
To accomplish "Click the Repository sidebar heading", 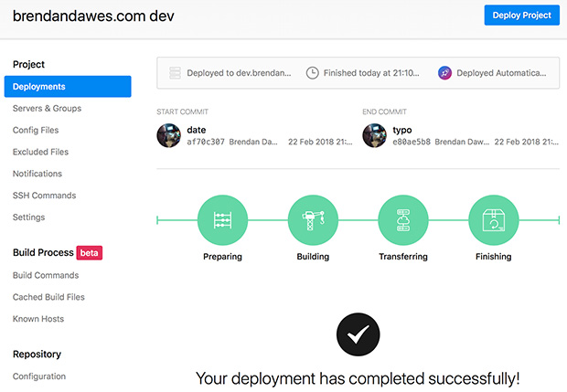I will point(37,354).
